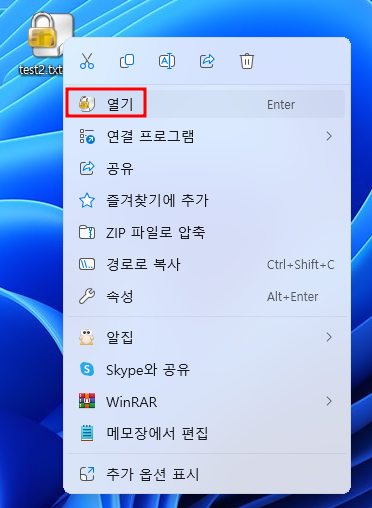372x508 pixels.
Task: Expand the chevron beside 연결 프로그램
Action: coord(329,136)
